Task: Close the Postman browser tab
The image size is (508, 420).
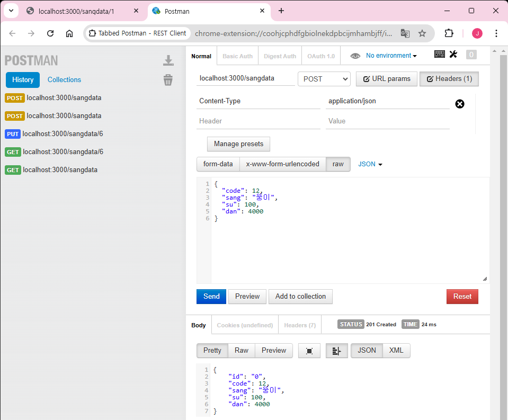Action: click(x=262, y=11)
